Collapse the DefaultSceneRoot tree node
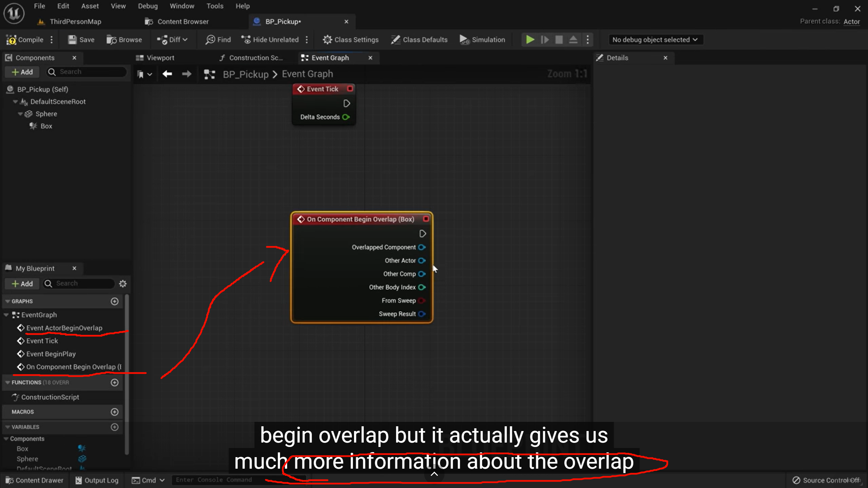The width and height of the screenshot is (868, 488). pyautogui.click(x=15, y=102)
